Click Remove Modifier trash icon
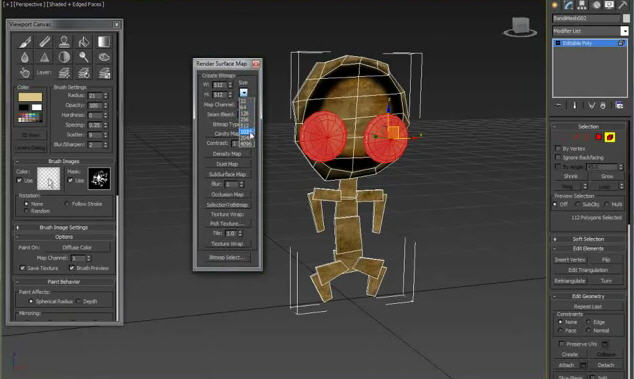 [603, 106]
